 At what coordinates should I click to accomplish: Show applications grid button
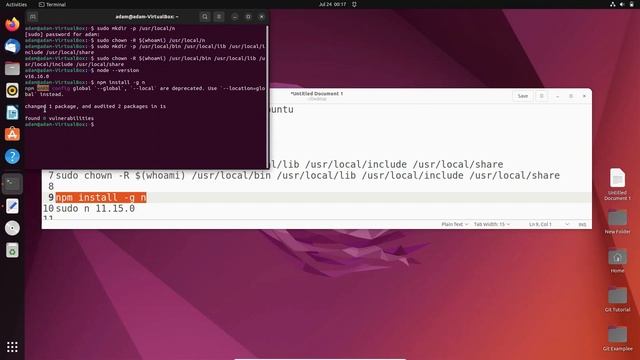pyautogui.click(x=12, y=347)
